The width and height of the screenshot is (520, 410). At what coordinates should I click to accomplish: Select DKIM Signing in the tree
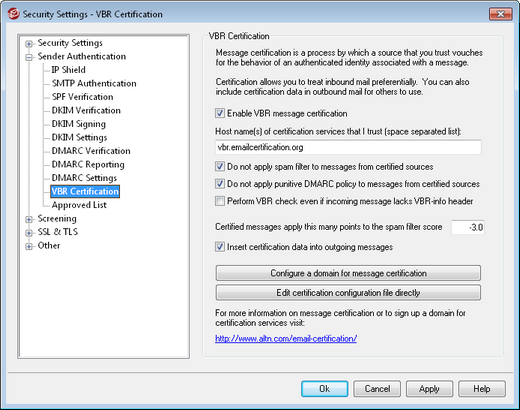(79, 124)
